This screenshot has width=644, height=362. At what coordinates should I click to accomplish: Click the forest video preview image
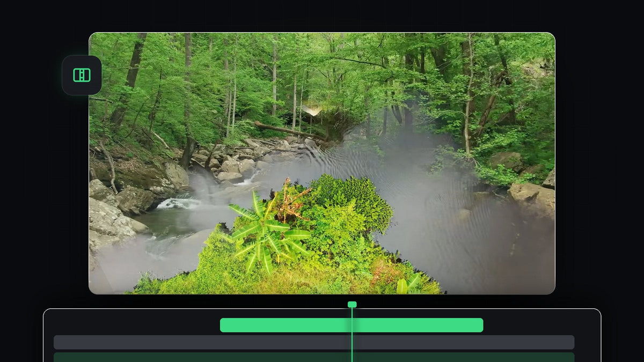pos(322,163)
